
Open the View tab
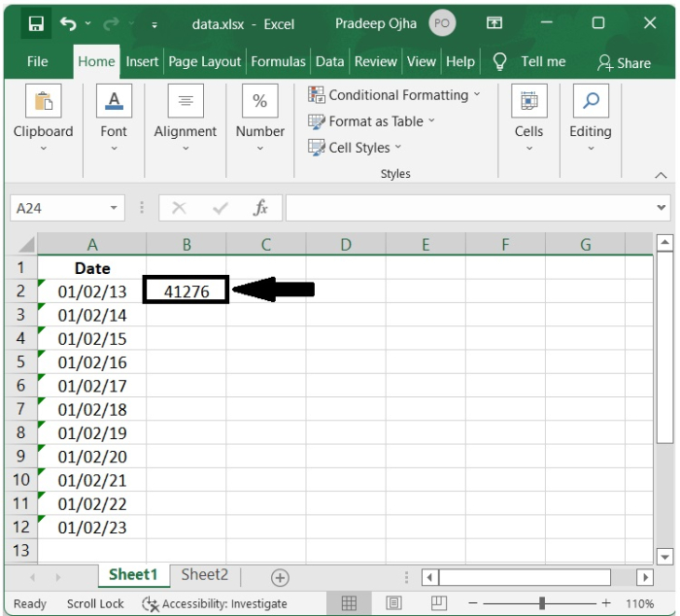coord(421,61)
